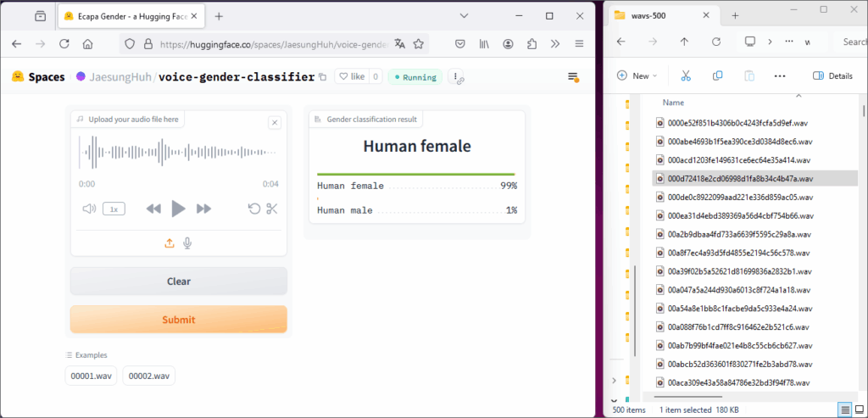Load the 00001.wav example
The image size is (868, 418).
[91, 376]
